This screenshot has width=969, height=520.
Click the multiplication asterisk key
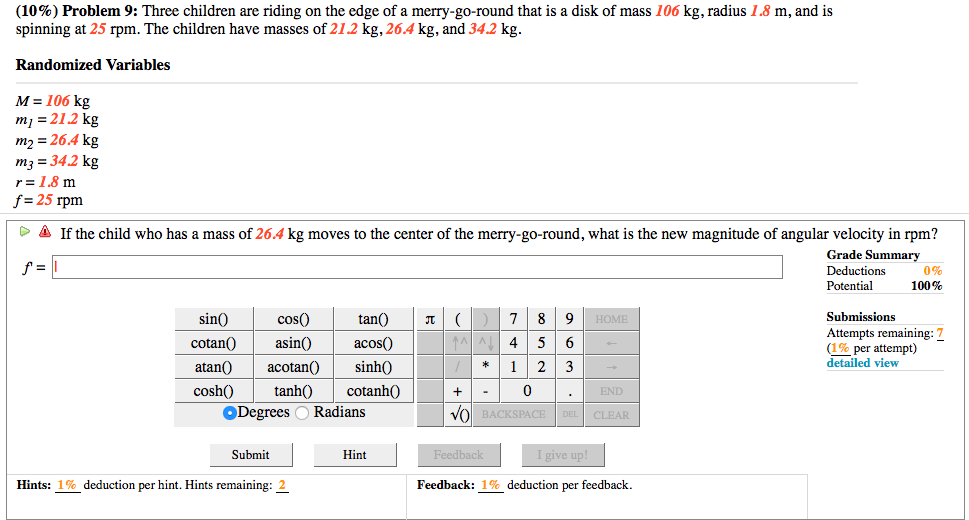tap(486, 367)
